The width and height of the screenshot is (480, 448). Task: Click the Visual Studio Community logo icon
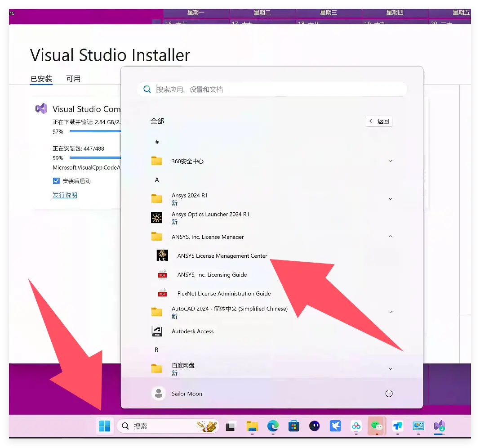pos(41,108)
